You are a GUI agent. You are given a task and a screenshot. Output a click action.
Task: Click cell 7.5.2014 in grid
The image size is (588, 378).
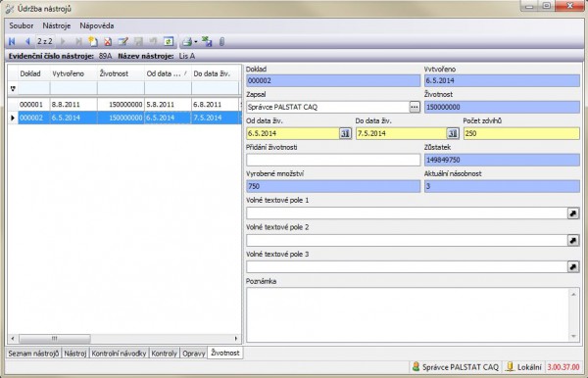tap(216, 118)
